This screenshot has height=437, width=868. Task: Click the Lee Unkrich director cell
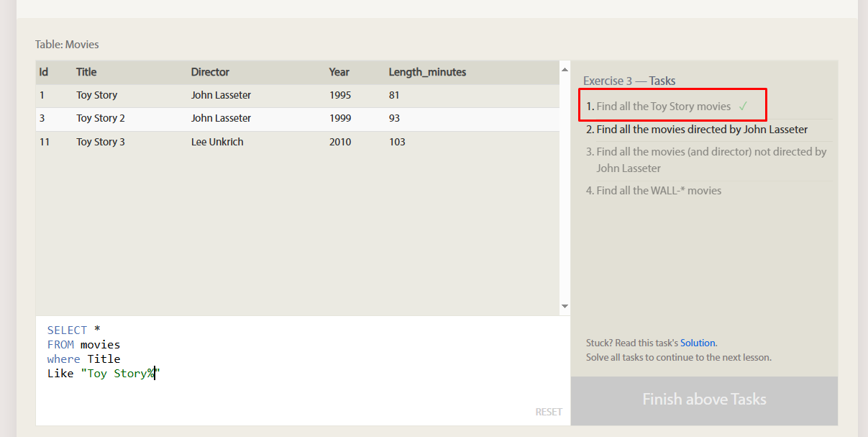(x=217, y=142)
